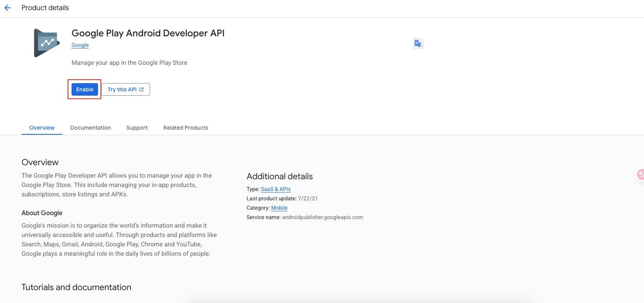Click the Google Play Developer API logo
644x303 pixels.
click(47, 43)
